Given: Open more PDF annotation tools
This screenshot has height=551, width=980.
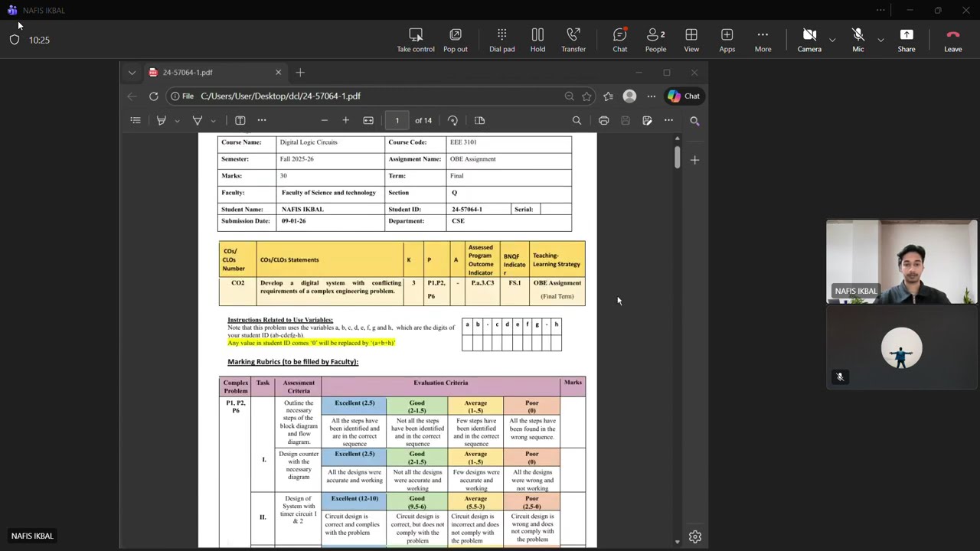Looking at the screenshot, I should [262, 120].
